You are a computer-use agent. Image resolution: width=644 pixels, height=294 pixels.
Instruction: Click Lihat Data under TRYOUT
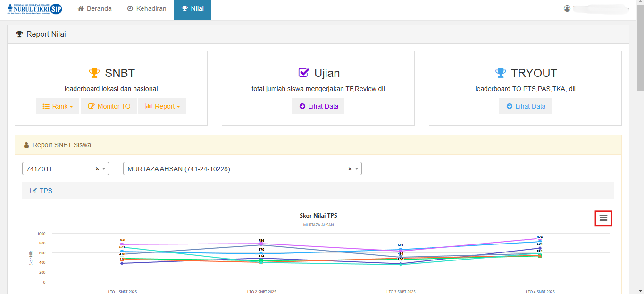coord(525,106)
